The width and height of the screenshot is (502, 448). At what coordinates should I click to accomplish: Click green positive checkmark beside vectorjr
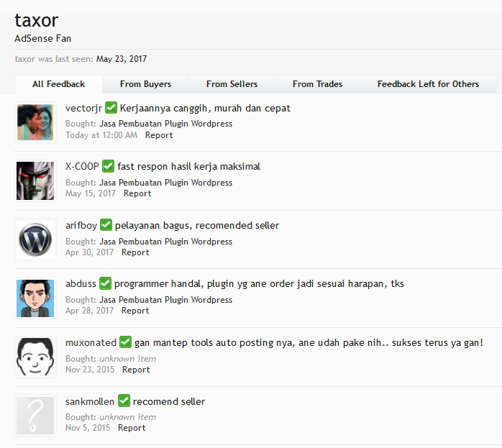(x=111, y=108)
